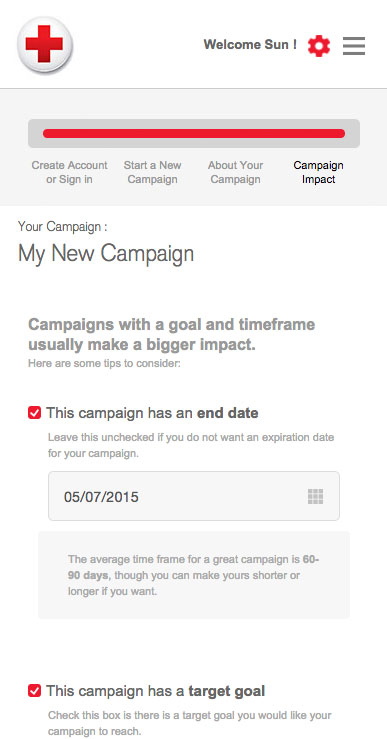Image resolution: width=387 pixels, height=739 pixels.
Task: Uncheck the campaign end date checkbox
Action: pyautogui.click(x=34, y=413)
